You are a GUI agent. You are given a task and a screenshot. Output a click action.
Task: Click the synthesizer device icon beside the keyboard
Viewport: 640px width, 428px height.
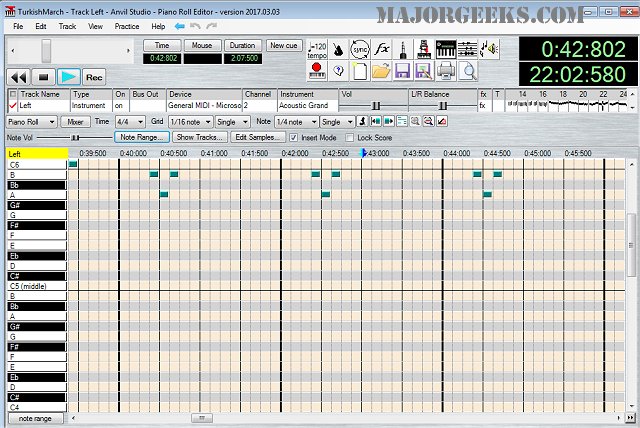[424, 50]
